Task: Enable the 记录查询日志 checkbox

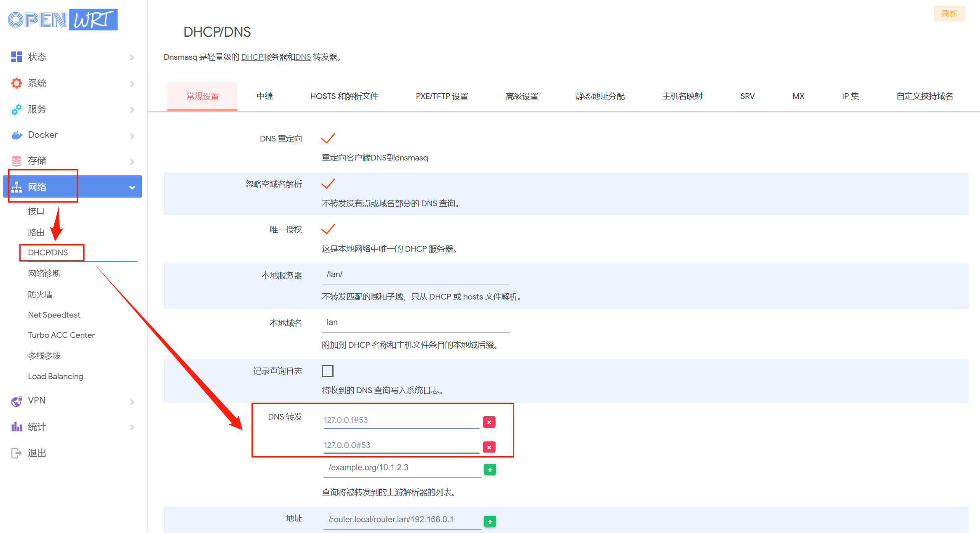Action: 328,371
